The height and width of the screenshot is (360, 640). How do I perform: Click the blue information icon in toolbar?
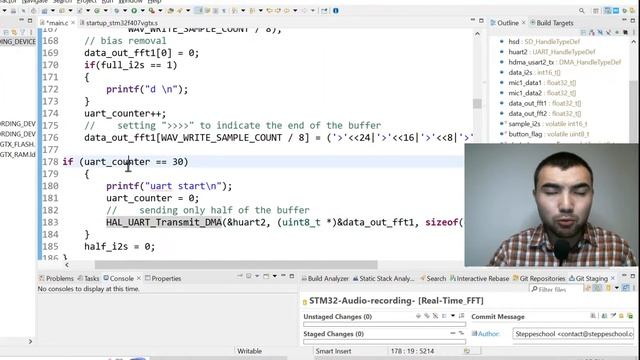336,11
